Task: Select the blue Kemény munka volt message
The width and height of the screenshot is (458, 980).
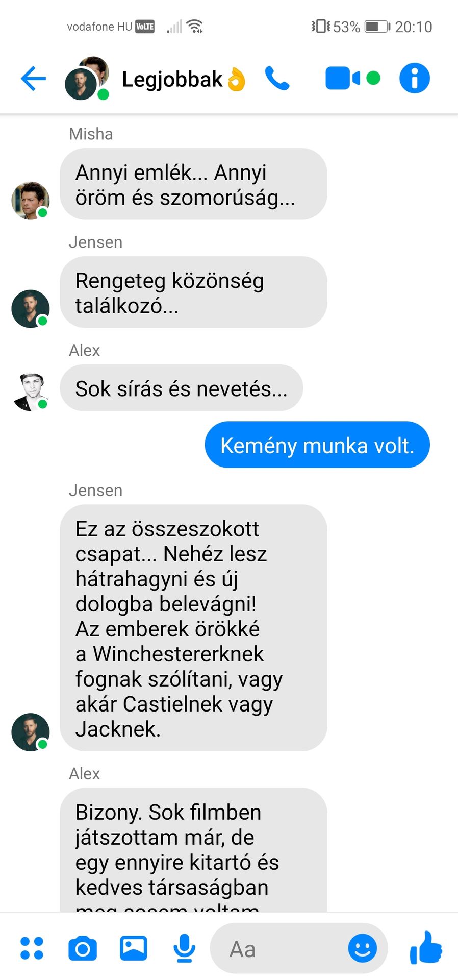Action: pyautogui.click(x=317, y=445)
